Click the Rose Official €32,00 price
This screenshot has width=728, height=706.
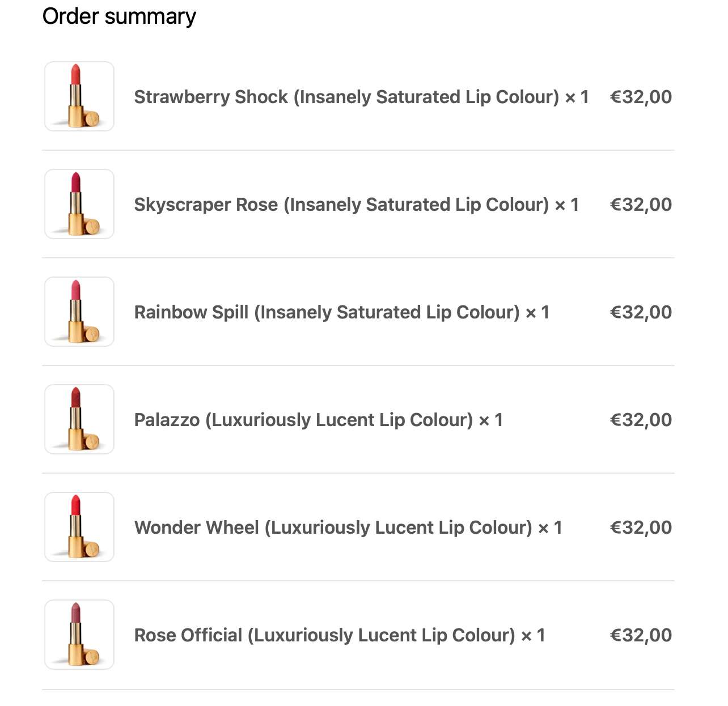pyautogui.click(x=641, y=635)
